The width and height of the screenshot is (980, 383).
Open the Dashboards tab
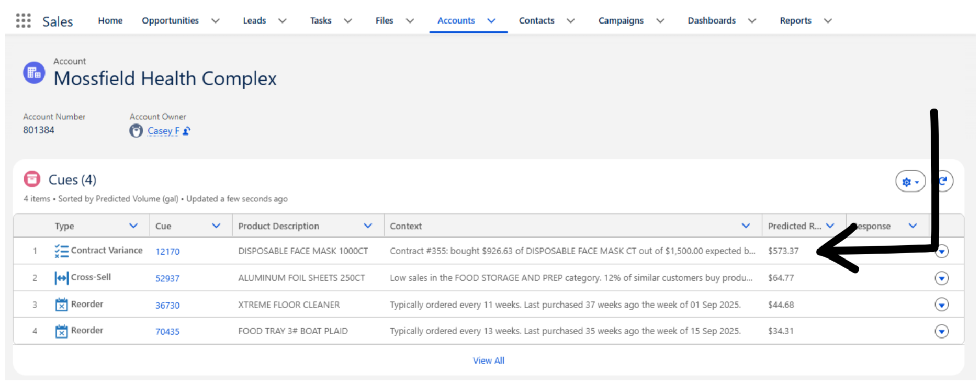tap(712, 20)
